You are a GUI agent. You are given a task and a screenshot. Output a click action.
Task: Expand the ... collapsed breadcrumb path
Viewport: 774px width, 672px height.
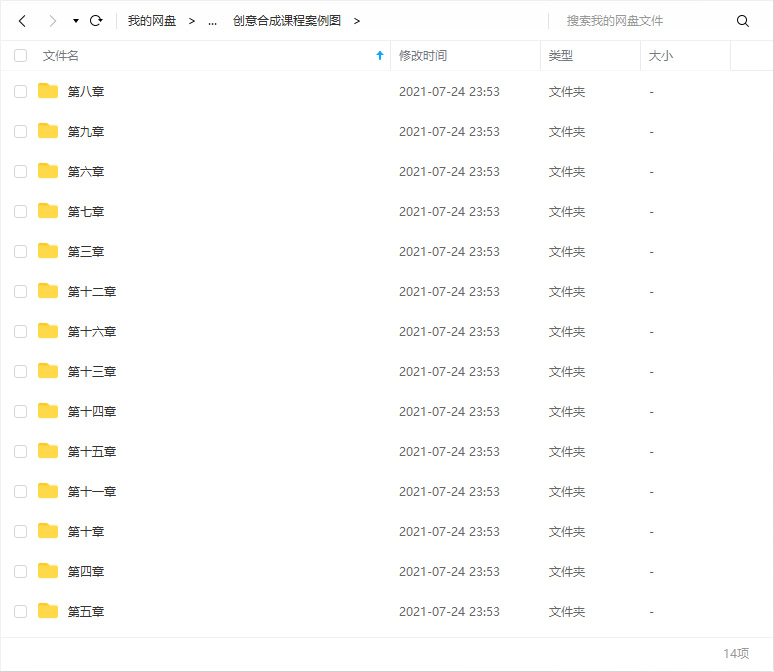212,21
